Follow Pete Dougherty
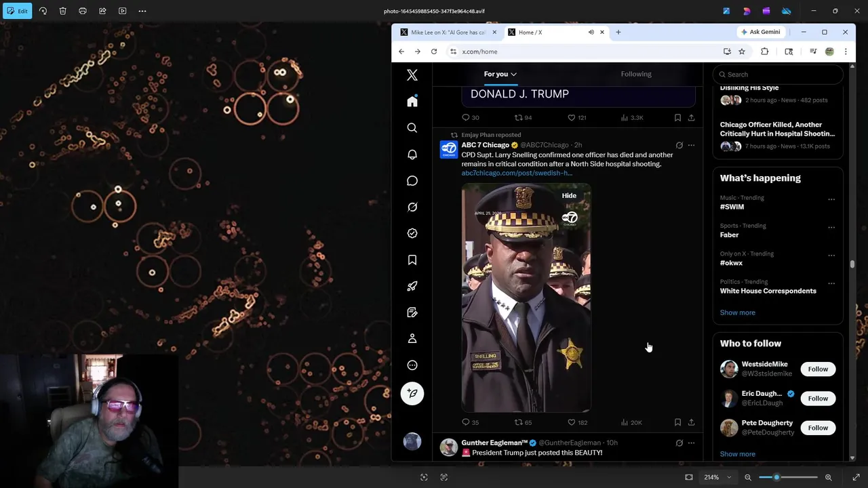The width and height of the screenshot is (868, 488). (x=818, y=428)
